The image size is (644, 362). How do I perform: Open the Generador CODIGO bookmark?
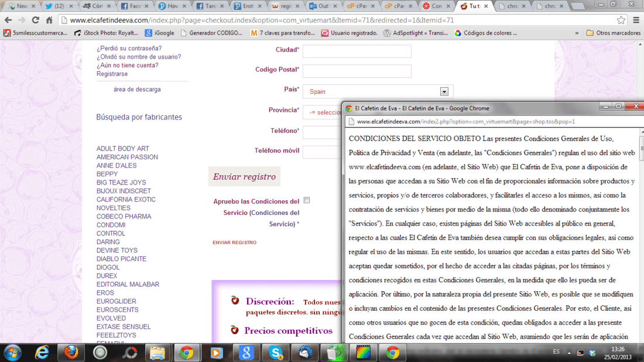pyautogui.click(x=211, y=33)
